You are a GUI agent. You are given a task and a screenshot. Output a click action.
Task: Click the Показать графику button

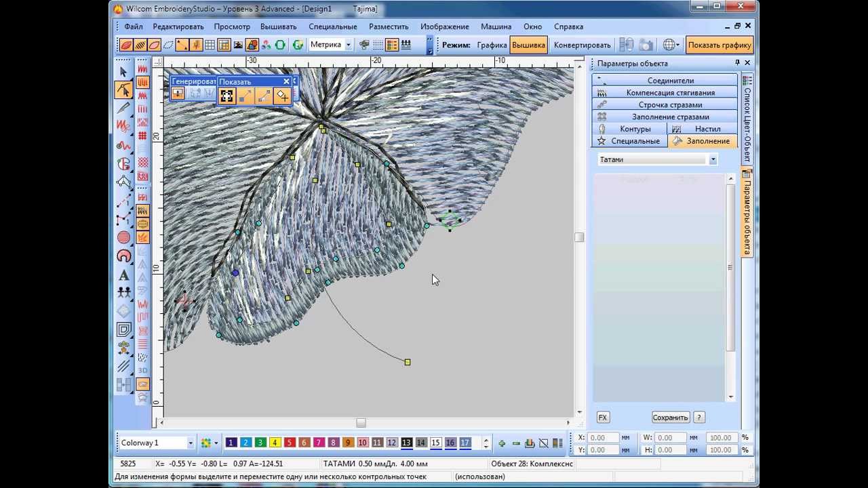(x=719, y=45)
